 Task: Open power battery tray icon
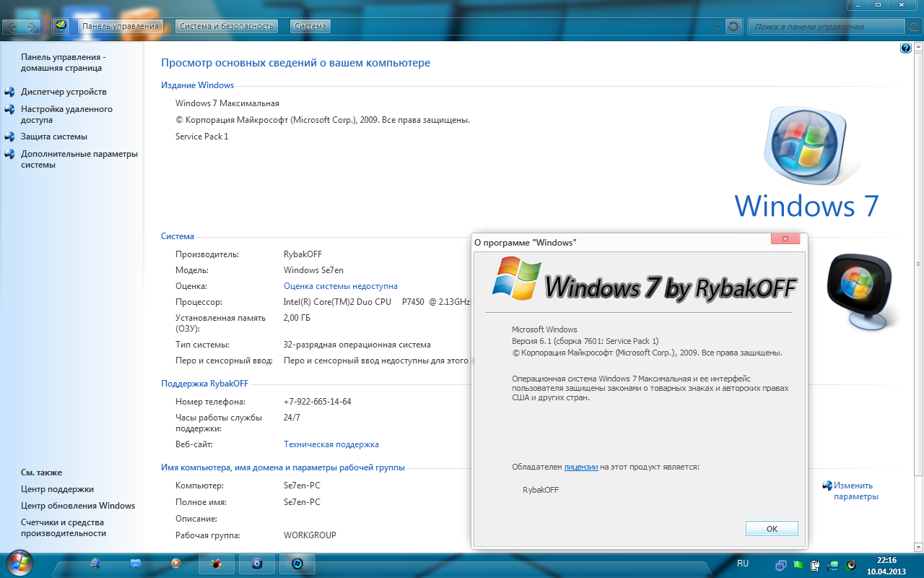click(x=815, y=565)
